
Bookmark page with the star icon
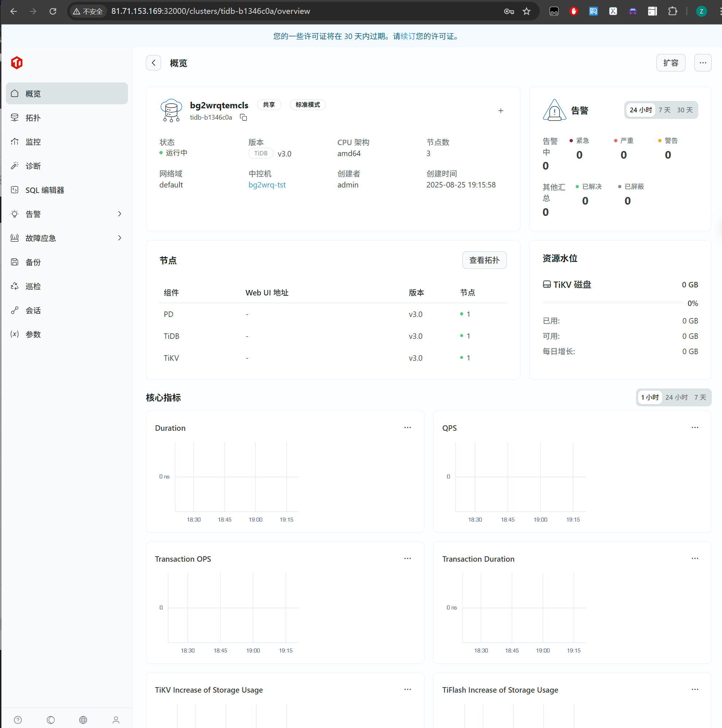pyautogui.click(x=527, y=11)
